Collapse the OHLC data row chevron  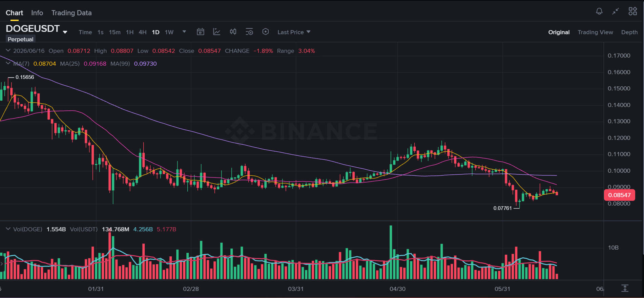click(x=8, y=50)
